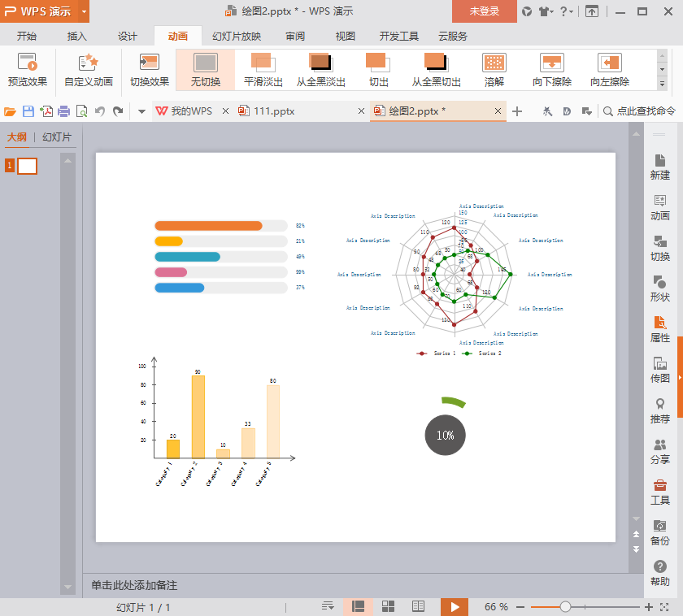
Task: Apply Wipe Down (向下擦除) transition
Action: point(552,70)
